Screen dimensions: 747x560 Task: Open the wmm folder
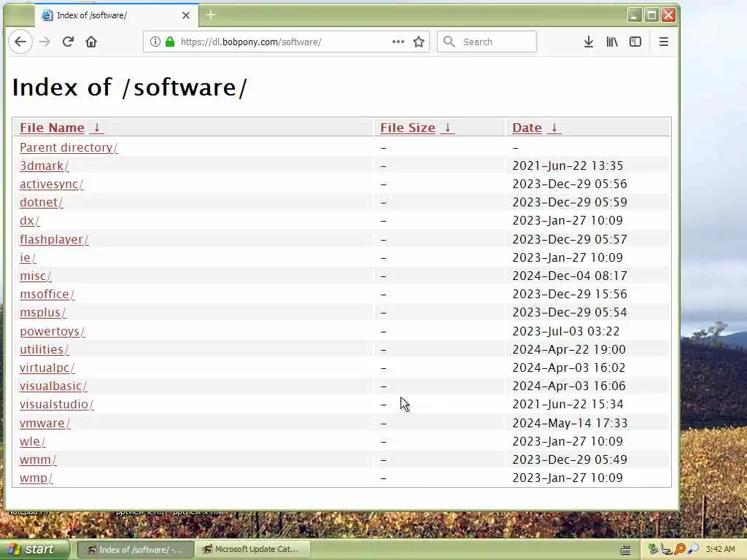38,460
